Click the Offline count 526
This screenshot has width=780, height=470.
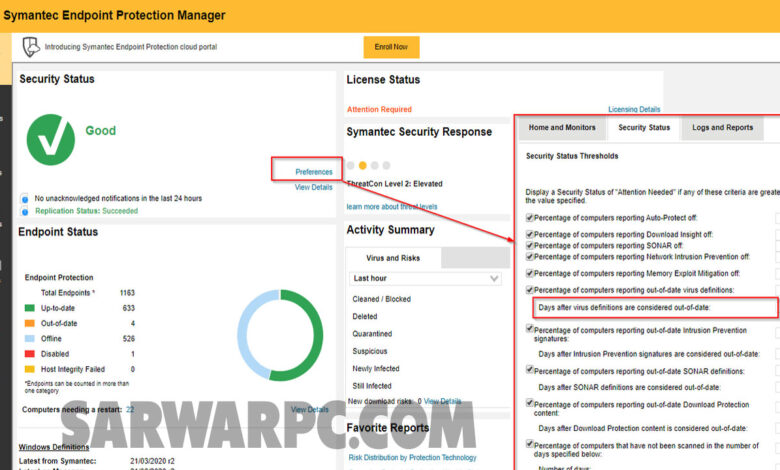(x=129, y=339)
